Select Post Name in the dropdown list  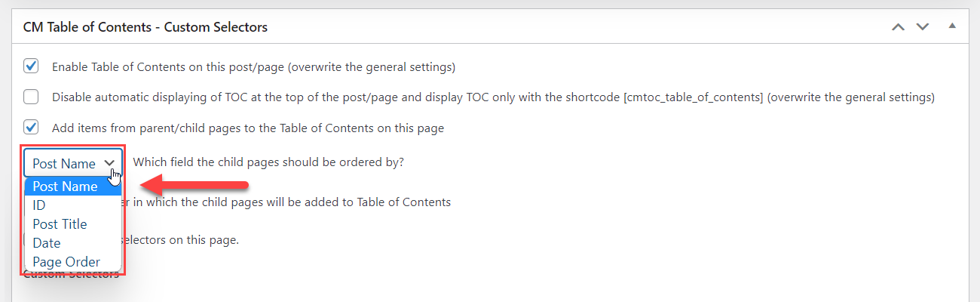(73, 186)
